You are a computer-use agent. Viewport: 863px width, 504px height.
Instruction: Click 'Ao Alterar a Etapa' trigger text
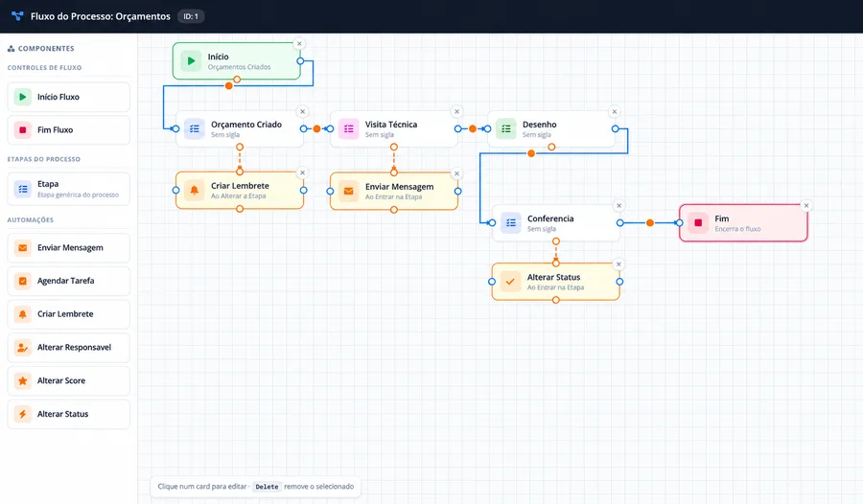click(x=239, y=195)
